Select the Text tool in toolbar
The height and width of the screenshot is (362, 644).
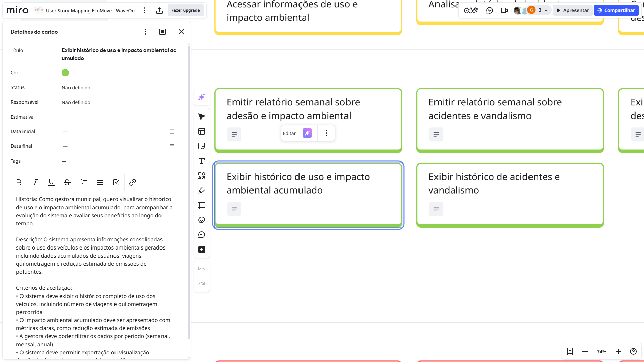[x=202, y=161]
